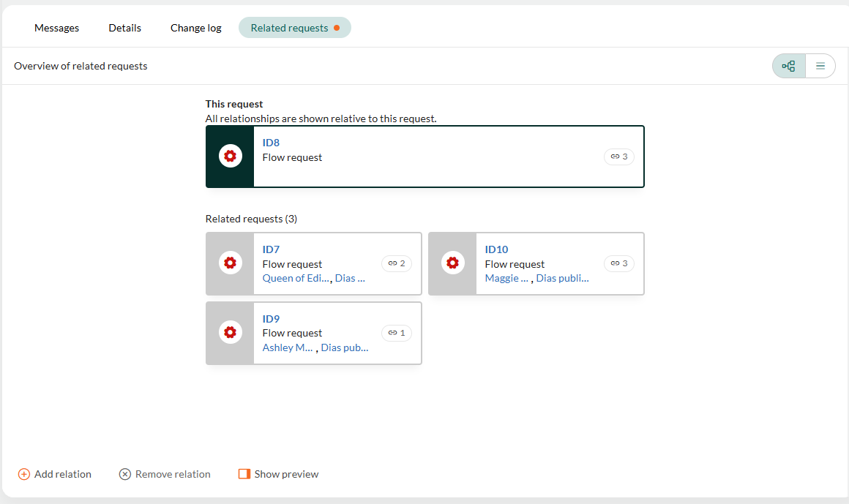The height and width of the screenshot is (504, 849).
Task: Switch to list view of related requests
Action: [x=820, y=65]
